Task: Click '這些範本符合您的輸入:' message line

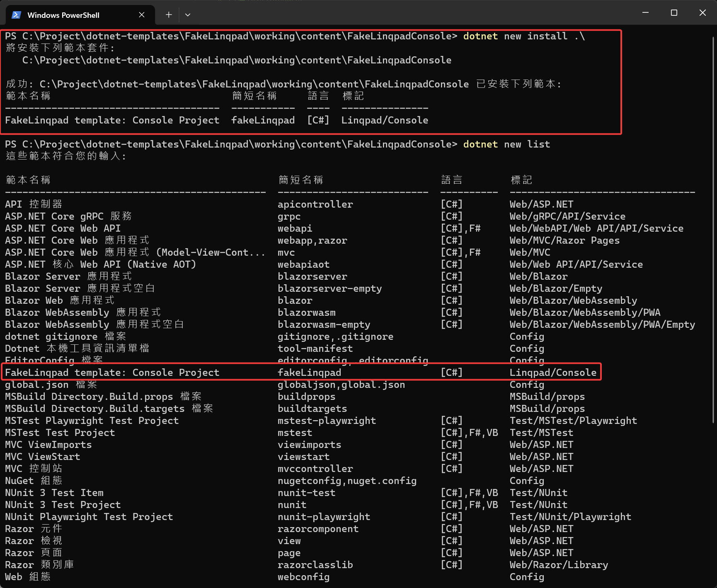Action: [x=65, y=156]
